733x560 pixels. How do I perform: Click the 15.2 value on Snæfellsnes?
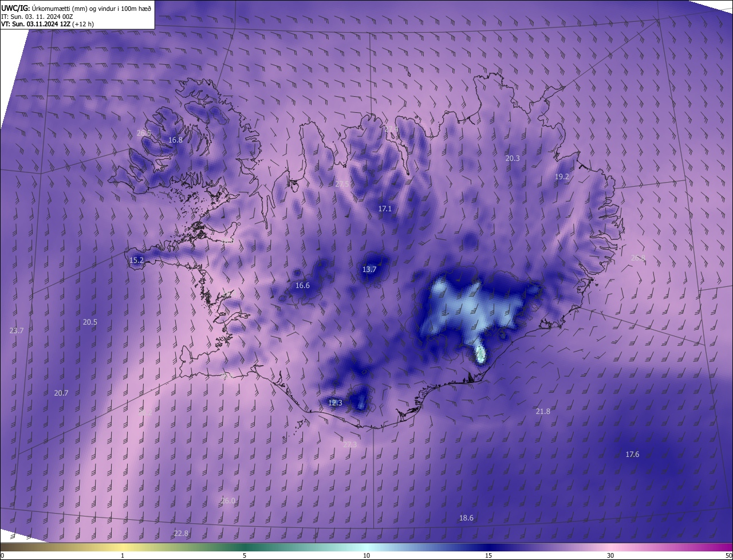(x=136, y=260)
